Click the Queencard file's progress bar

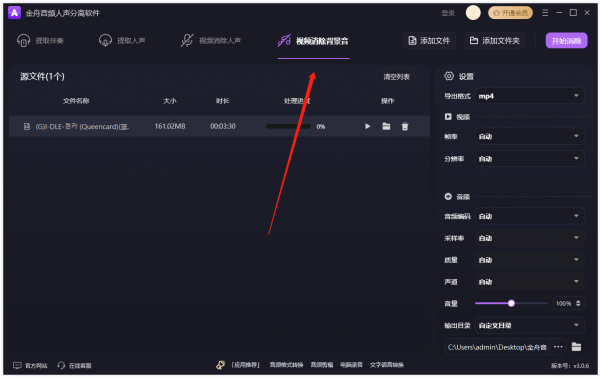(x=288, y=126)
